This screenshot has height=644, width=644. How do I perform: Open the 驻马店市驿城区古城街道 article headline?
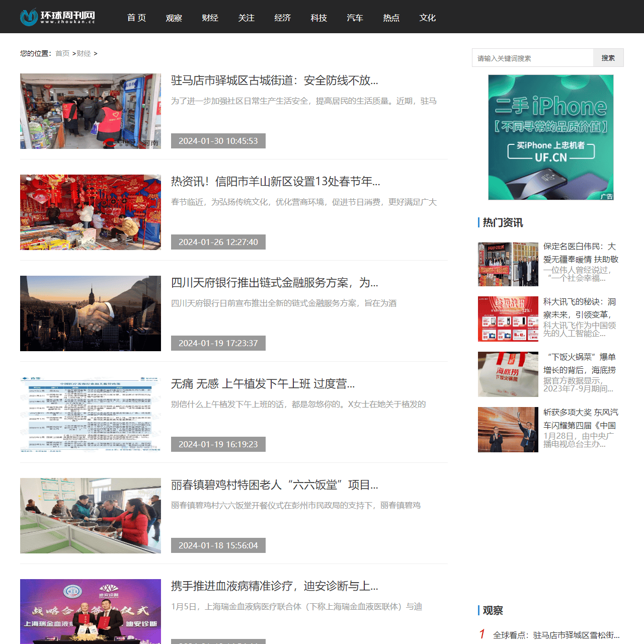click(x=274, y=80)
